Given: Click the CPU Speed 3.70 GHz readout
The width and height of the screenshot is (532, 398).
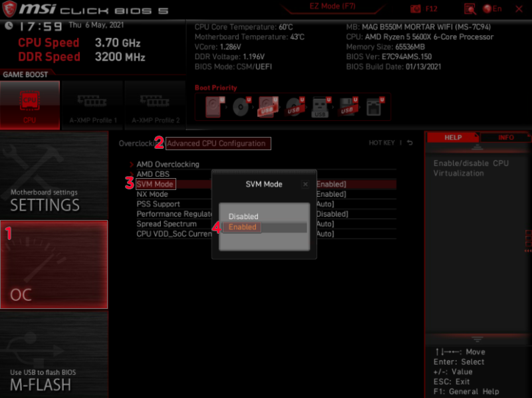Looking at the screenshot, I should click(79, 43).
